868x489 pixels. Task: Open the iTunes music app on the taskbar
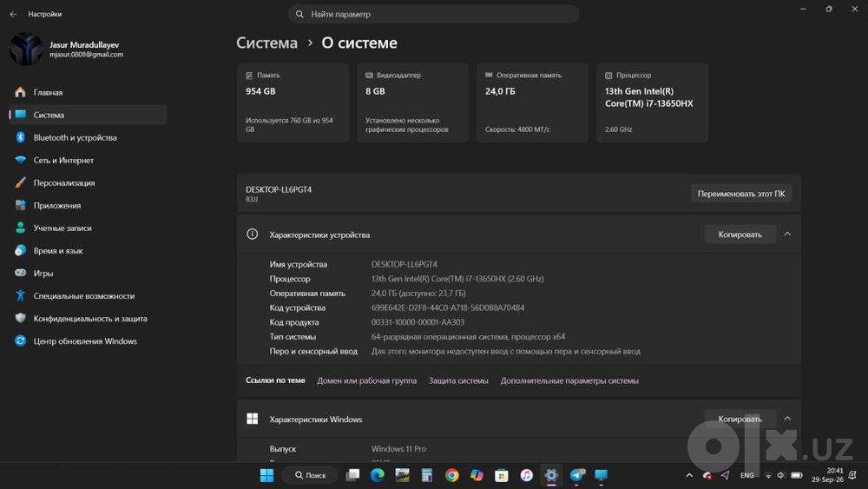(527, 475)
